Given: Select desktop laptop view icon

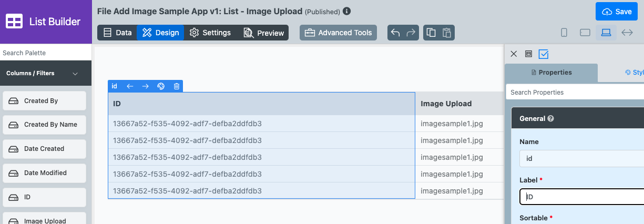Looking at the screenshot, I should click(x=606, y=33).
